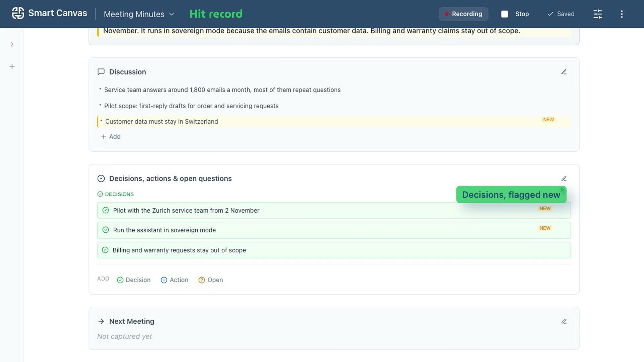Expand the left sidebar chevron
The height and width of the screenshot is (362, 644).
[x=12, y=44]
